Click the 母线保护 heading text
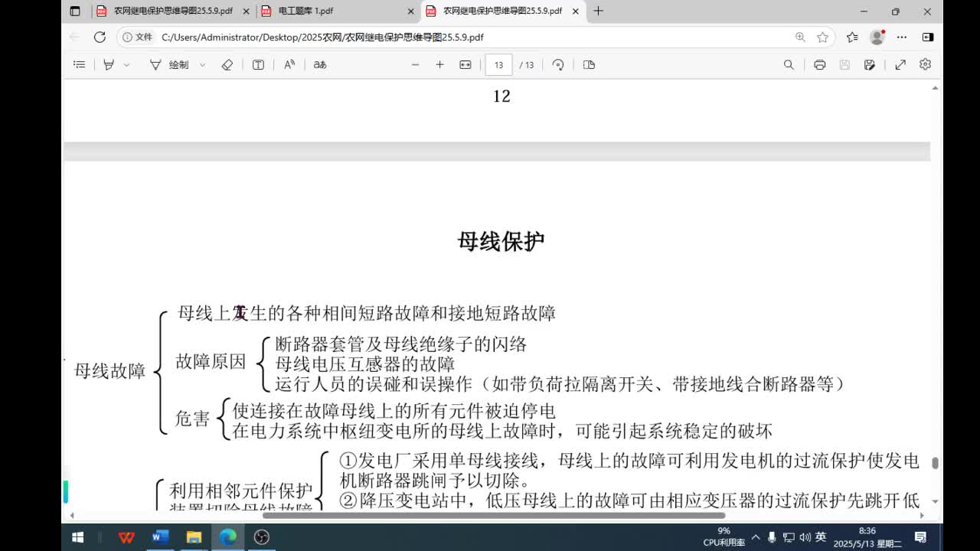Image resolution: width=980 pixels, height=551 pixels. 501,241
